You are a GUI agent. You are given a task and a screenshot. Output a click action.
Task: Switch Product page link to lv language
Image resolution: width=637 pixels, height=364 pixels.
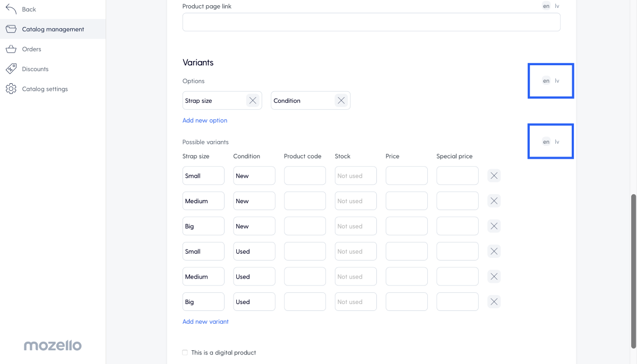(557, 6)
